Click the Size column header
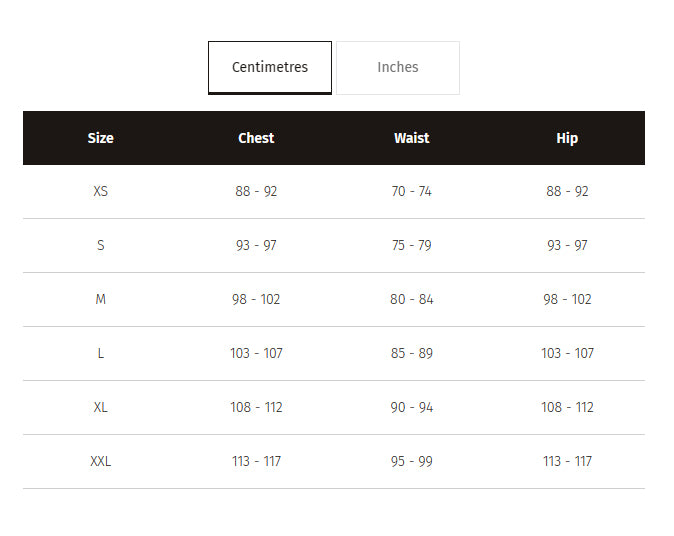The width and height of the screenshot is (674, 536). coord(101,138)
